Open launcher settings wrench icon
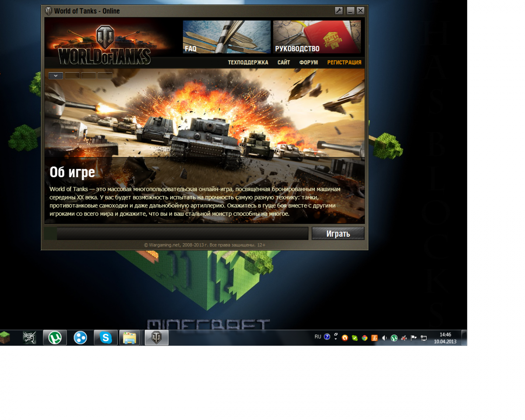Screen dimensions: 525x420 click(339, 11)
